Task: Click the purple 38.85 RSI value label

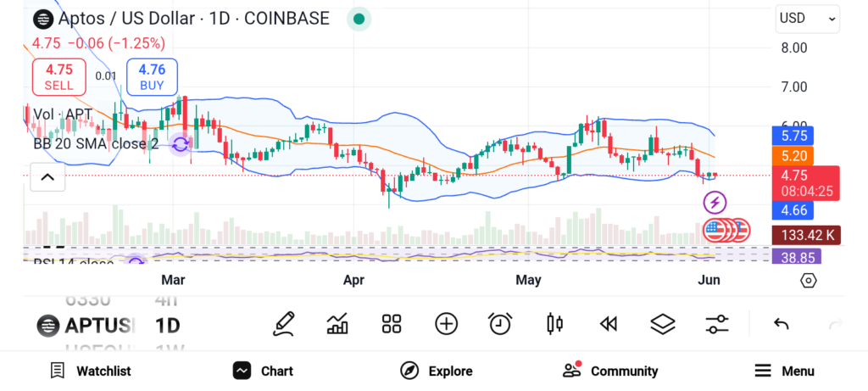Action: (x=796, y=257)
